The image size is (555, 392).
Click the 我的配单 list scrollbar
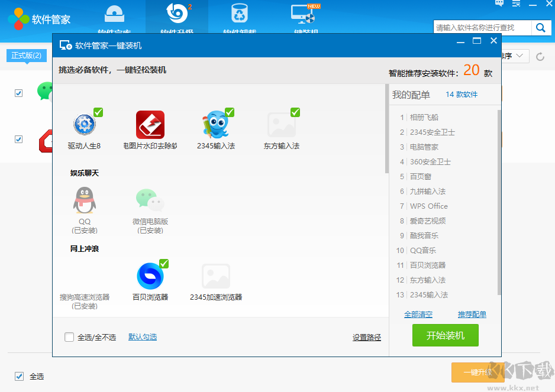click(499, 202)
